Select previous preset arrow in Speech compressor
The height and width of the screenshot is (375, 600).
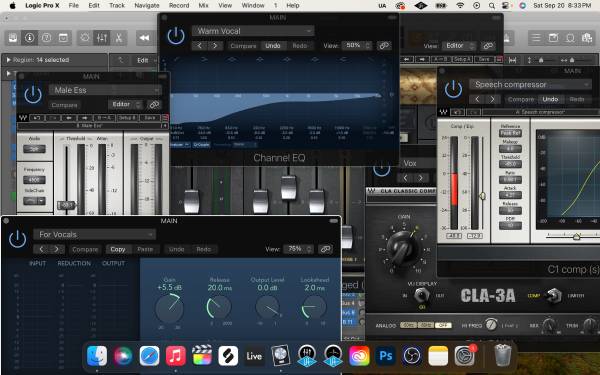click(477, 99)
